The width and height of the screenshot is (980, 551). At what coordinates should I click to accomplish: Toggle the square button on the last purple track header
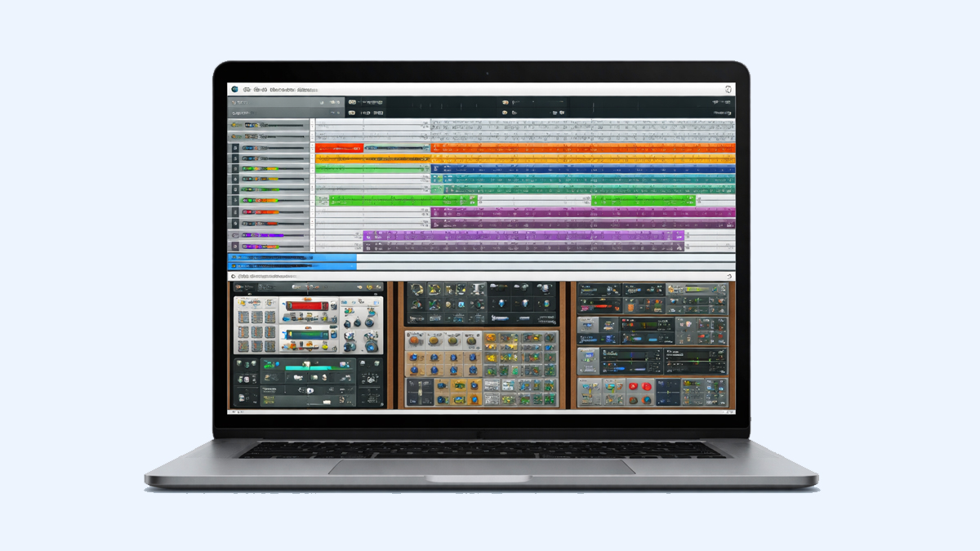(x=235, y=245)
